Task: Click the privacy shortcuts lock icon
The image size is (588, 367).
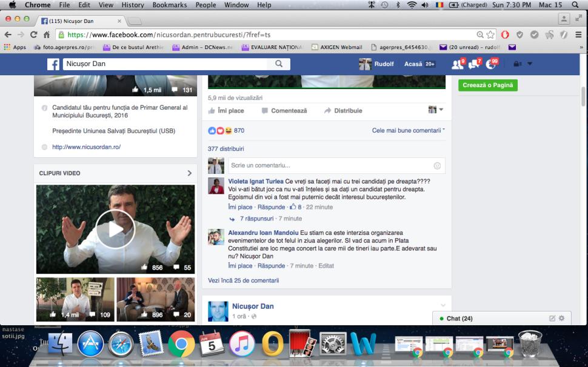Action: (x=517, y=64)
